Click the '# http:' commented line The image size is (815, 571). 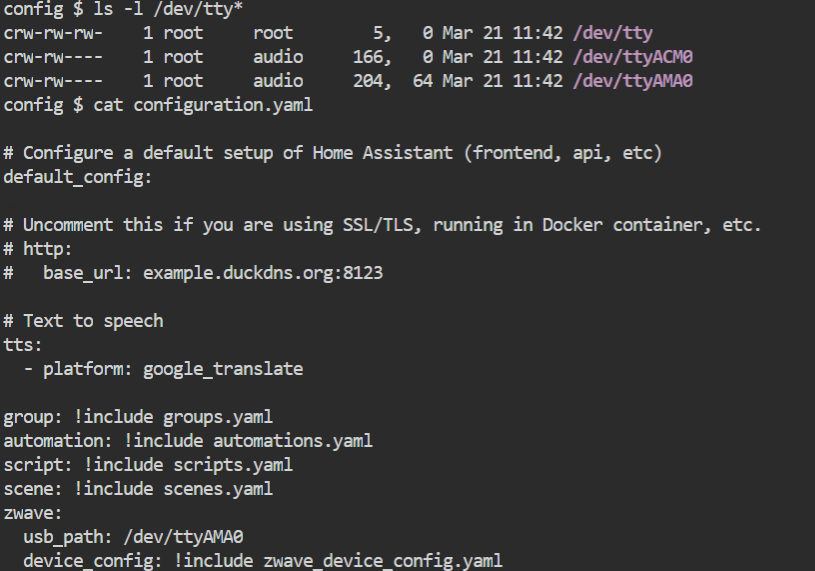pyautogui.click(x=37, y=249)
